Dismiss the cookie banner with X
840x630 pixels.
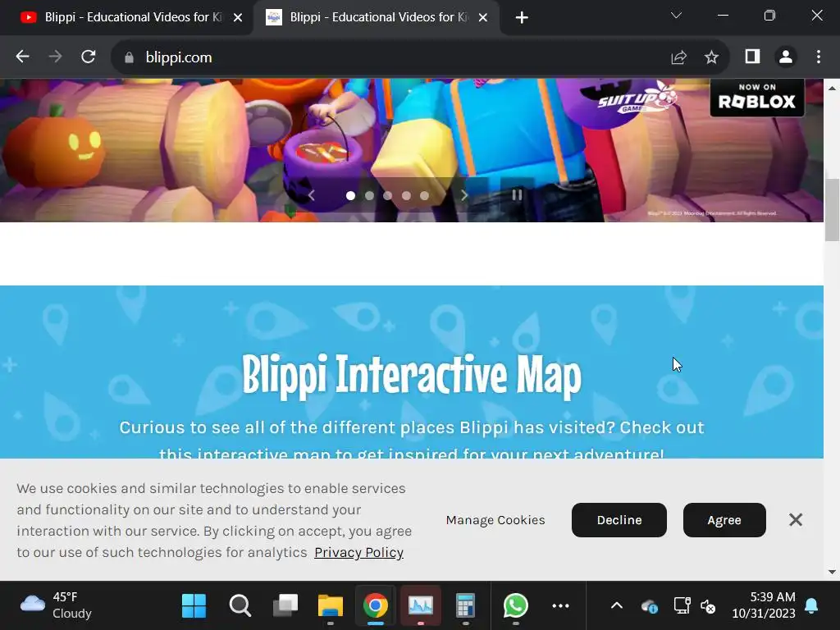796,519
